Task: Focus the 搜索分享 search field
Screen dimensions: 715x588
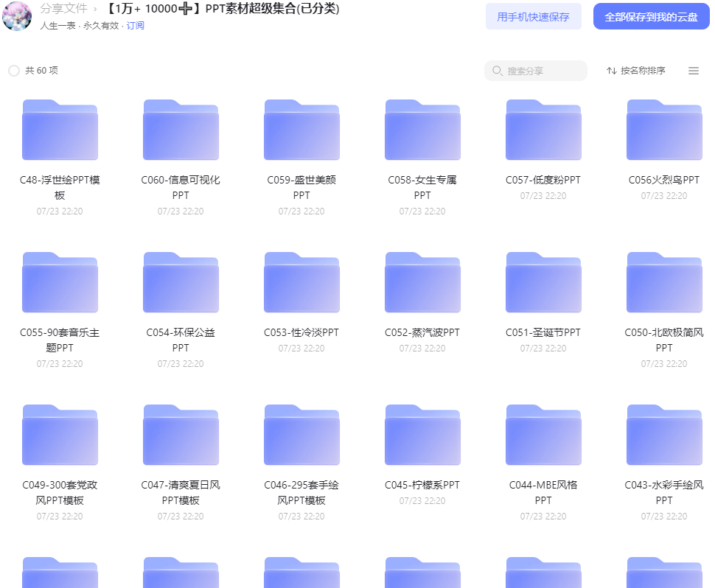Action: [536, 71]
